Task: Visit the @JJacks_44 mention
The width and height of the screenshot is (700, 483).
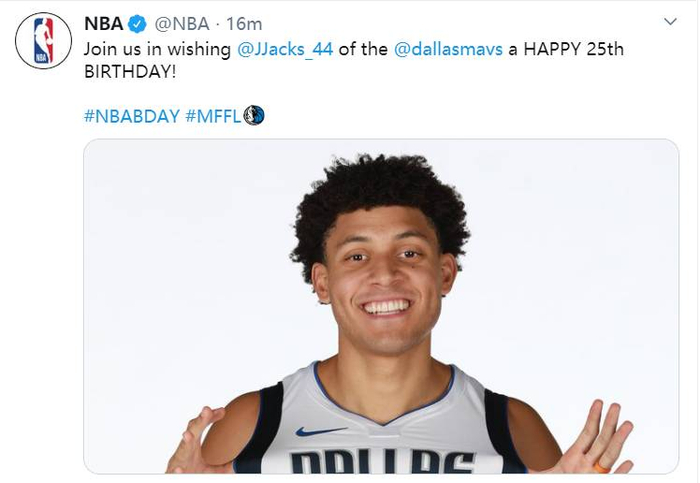Action: (x=285, y=49)
